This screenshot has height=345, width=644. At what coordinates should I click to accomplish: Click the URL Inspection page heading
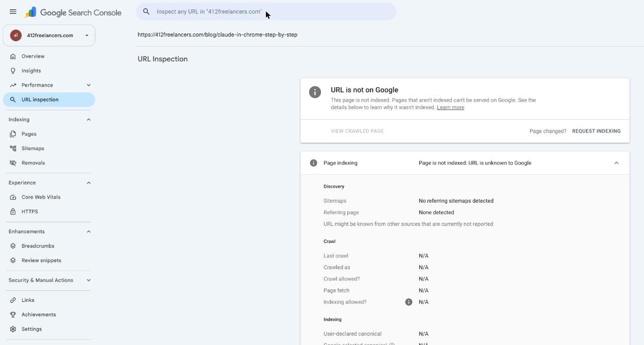point(162,59)
